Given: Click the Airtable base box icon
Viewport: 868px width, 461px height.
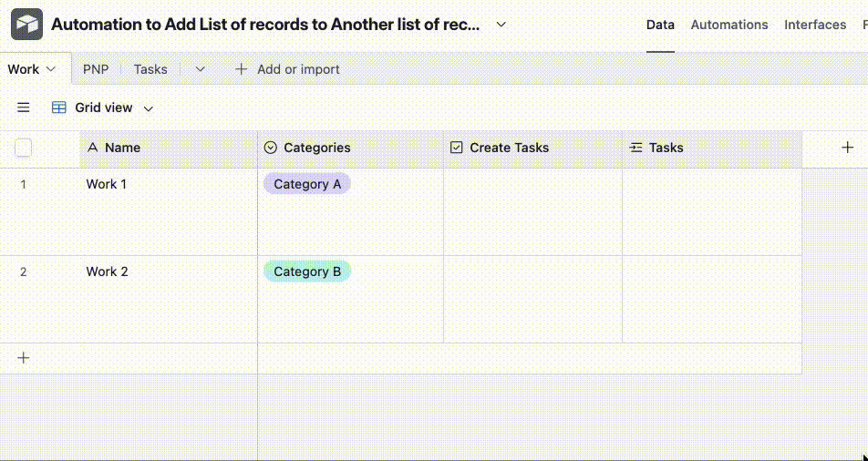Looking at the screenshot, I should 26,25.
